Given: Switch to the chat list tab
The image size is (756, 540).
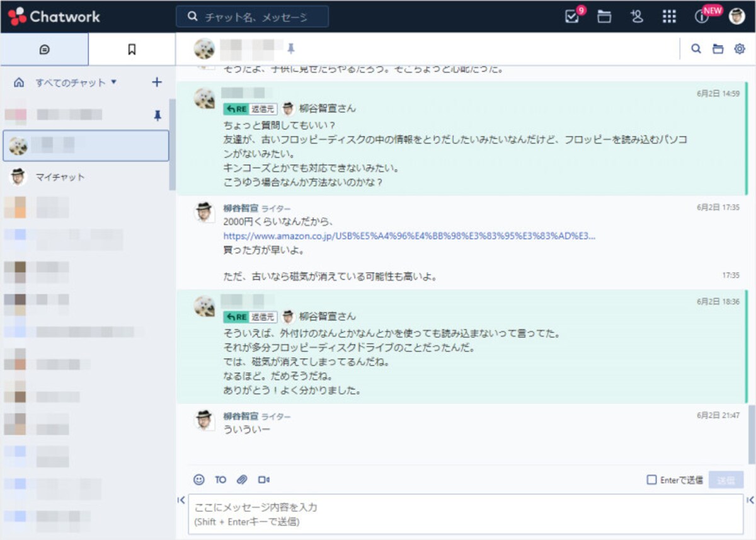Looking at the screenshot, I should click(44, 49).
